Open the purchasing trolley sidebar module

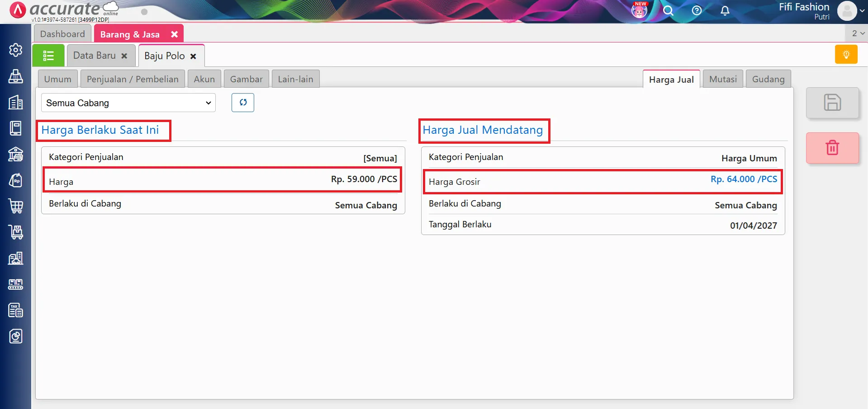click(x=16, y=232)
